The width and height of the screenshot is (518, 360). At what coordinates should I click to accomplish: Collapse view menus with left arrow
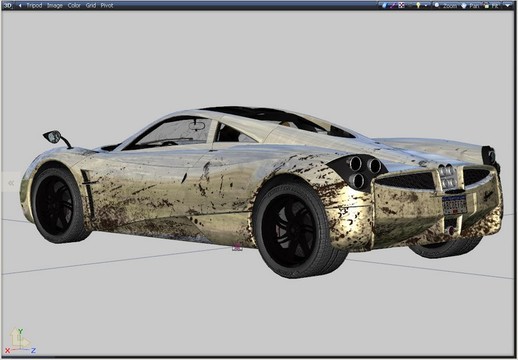[20, 5]
